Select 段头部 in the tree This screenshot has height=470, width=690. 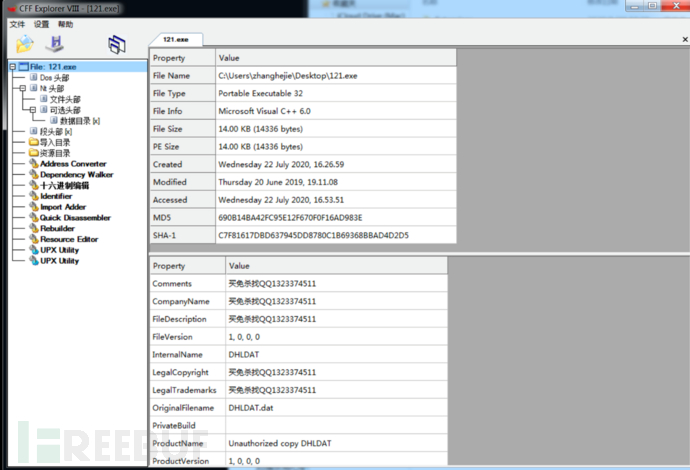coord(56,132)
